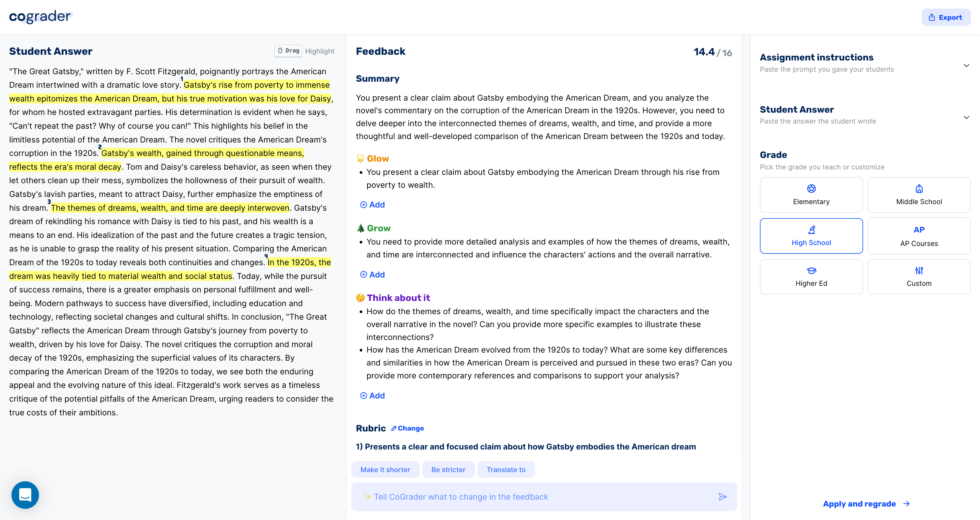Click the send arrow icon in feedback box
Screen dimensions: 980x520
[722, 497]
